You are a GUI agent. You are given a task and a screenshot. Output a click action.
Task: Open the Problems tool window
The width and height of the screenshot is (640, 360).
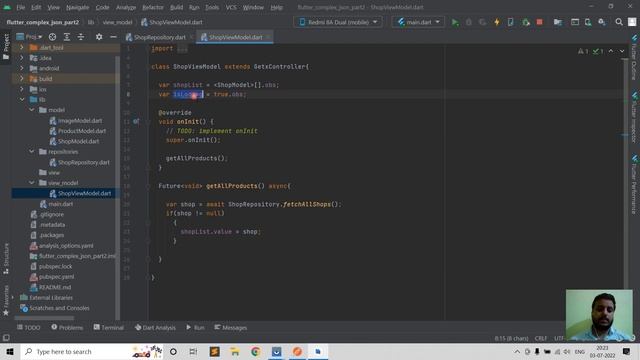(67, 327)
